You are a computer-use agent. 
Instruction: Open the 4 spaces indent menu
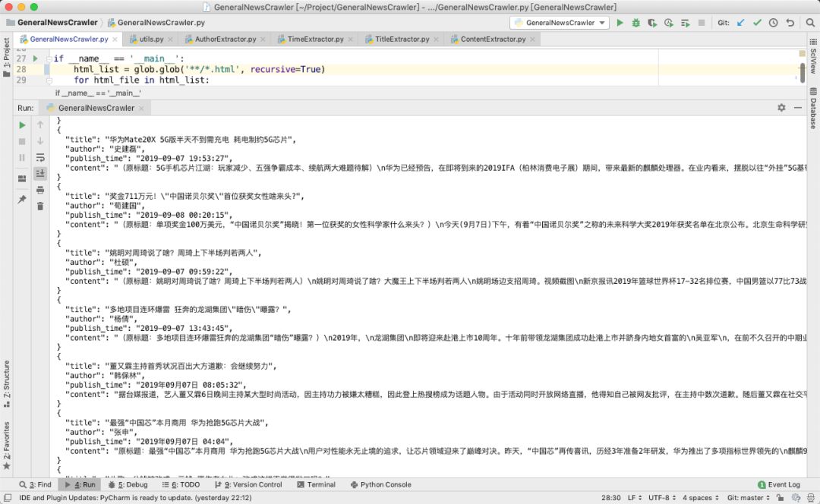(700, 498)
